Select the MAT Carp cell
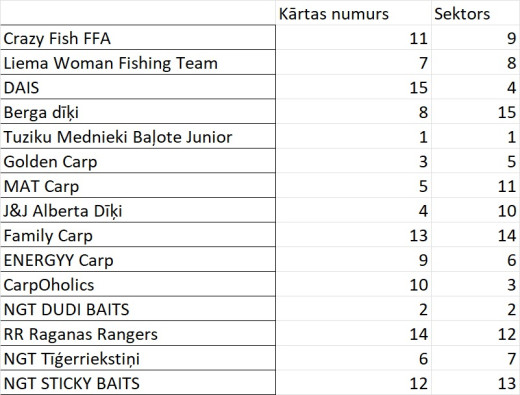 [x=138, y=186]
